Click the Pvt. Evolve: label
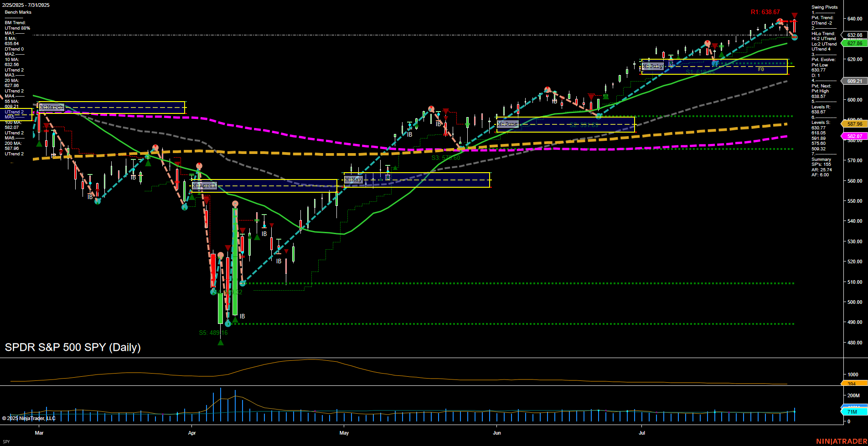Image resolution: width=868 pixels, height=446 pixels. click(823, 60)
